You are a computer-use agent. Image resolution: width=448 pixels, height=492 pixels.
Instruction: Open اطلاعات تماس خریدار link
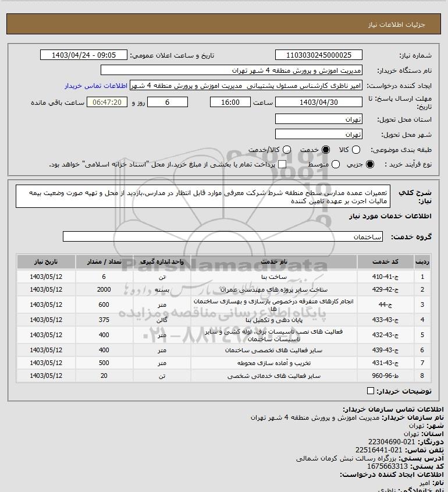tap(96, 86)
